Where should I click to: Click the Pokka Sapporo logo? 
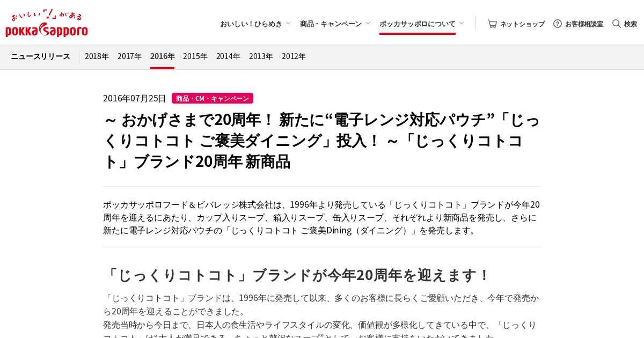[x=47, y=23]
